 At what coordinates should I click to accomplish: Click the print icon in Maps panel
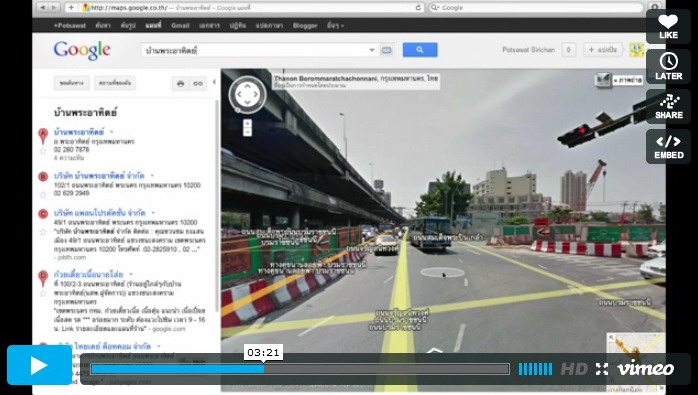pyautogui.click(x=180, y=83)
